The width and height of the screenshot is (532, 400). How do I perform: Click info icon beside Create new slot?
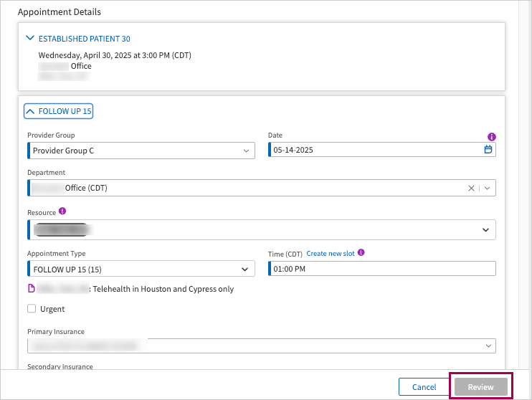click(361, 253)
